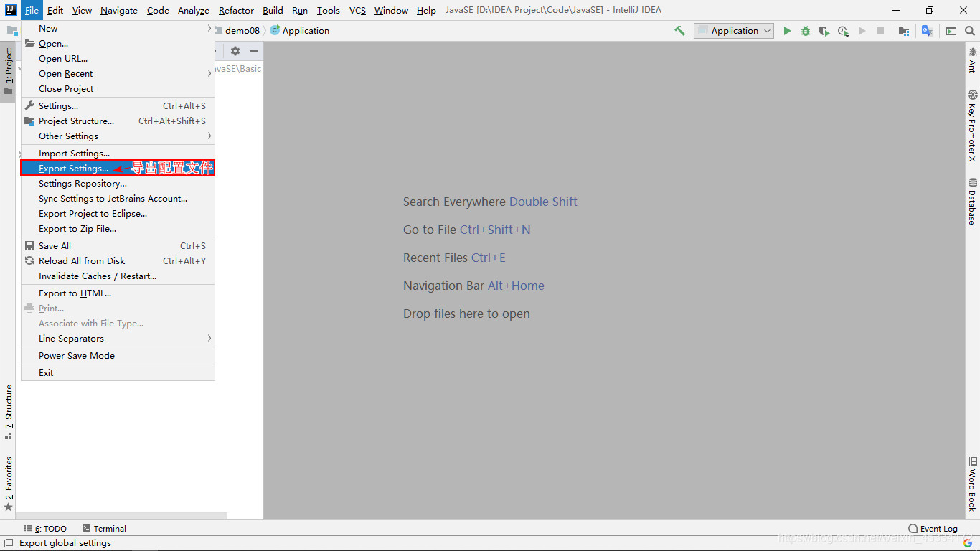The height and width of the screenshot is (551, 980).
Task: Expand the Open Recent submenu
Action: [x=118, y=74]
